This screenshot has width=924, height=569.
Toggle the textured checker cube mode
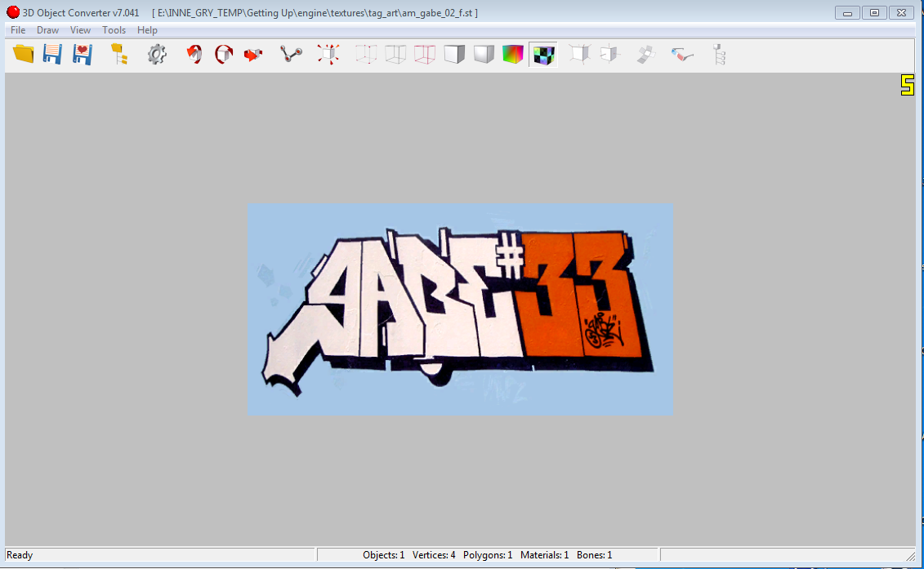[x=543, y=55]
